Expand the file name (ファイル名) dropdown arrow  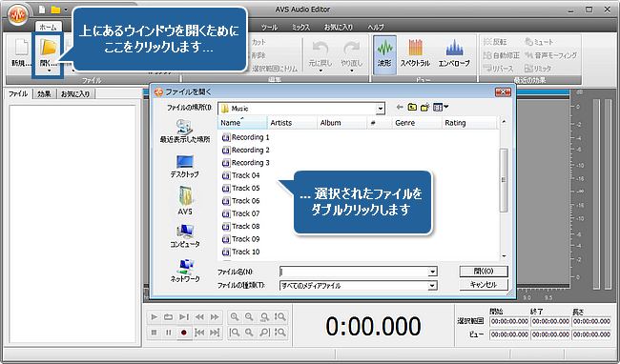click(433, 272)
